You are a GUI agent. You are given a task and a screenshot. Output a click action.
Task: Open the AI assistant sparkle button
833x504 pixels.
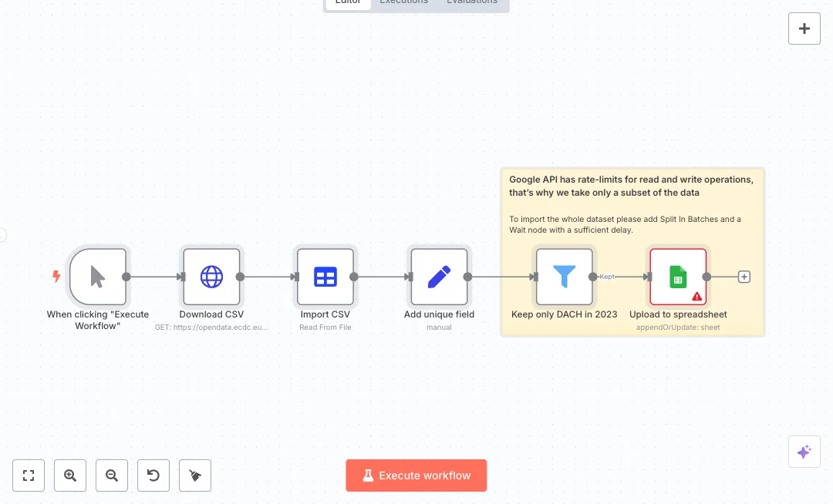pyautogui.click(x=804, y=452)
